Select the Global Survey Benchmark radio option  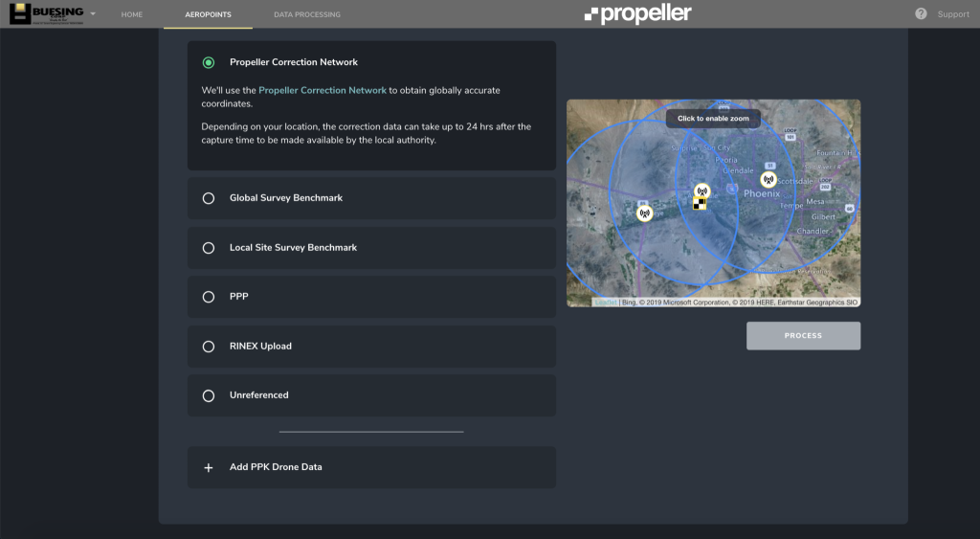[209, 198]
